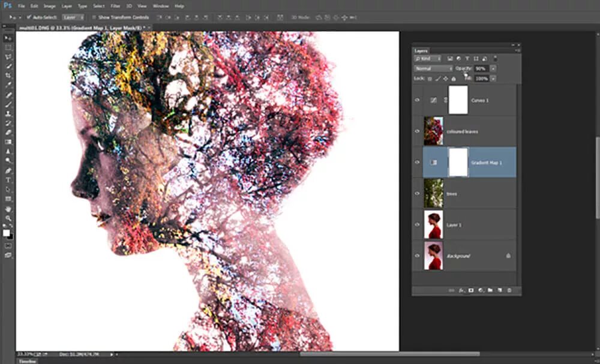
Task: Click the Opacity value field
Action: (482, 68)
